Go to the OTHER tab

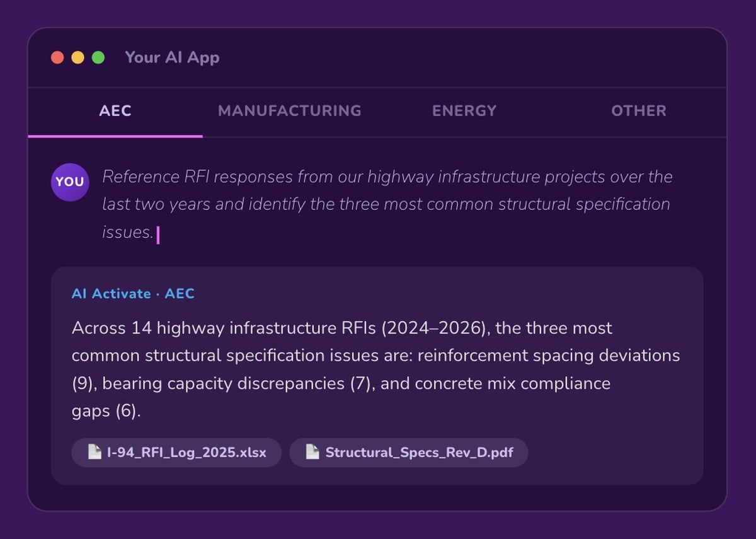(638, 111)
